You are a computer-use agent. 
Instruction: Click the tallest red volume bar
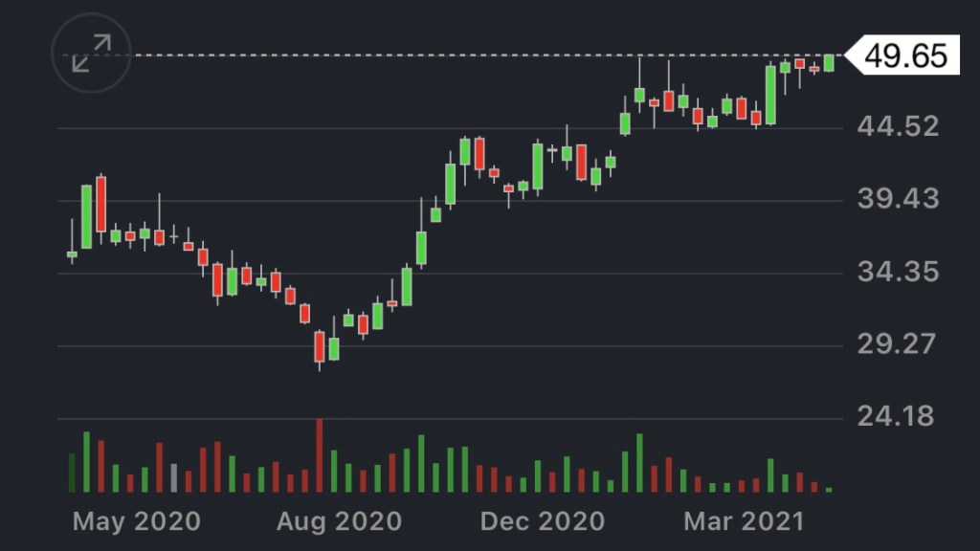(320, 456)
